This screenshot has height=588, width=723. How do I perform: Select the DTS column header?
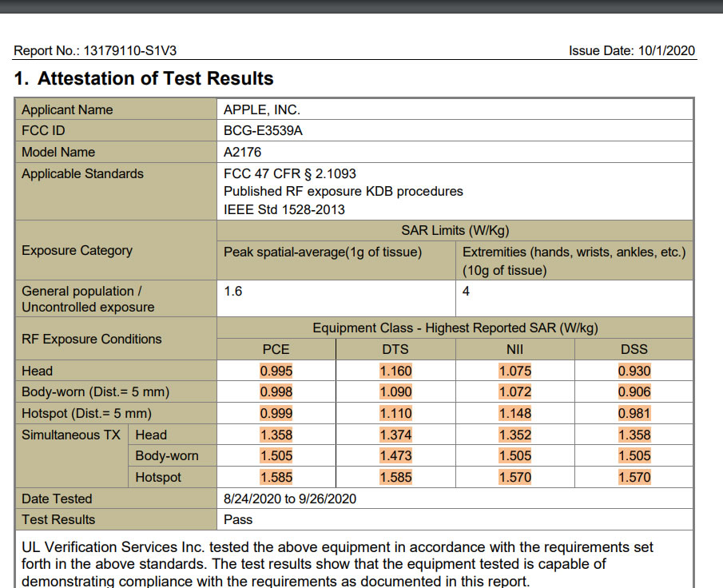click(395, 349)
